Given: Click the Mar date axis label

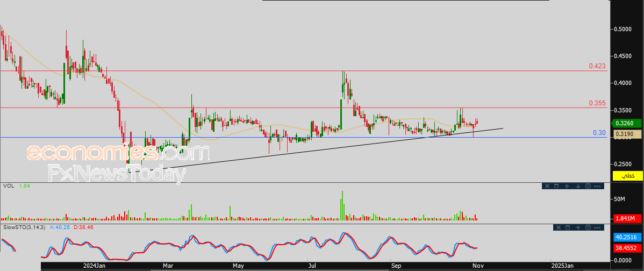Looking at the screenshot, I should 167,266.
